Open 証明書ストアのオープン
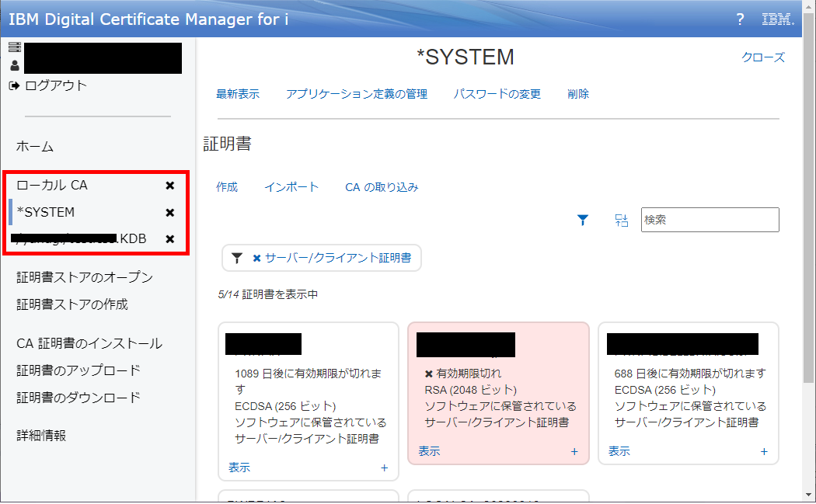The height and width of the screenshot is (504, 816). coord(85,277)
